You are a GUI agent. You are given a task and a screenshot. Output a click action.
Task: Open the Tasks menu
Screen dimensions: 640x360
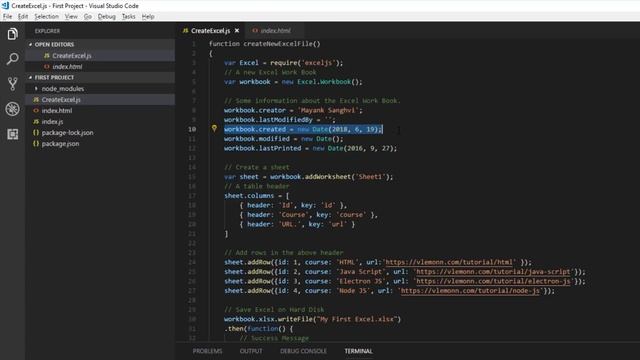pyautogui.click(x=129, y=17)
